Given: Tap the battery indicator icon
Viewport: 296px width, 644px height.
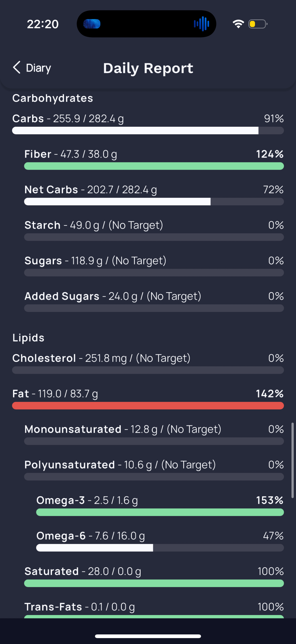Looking at the screenshot, I should coord(258,24).
